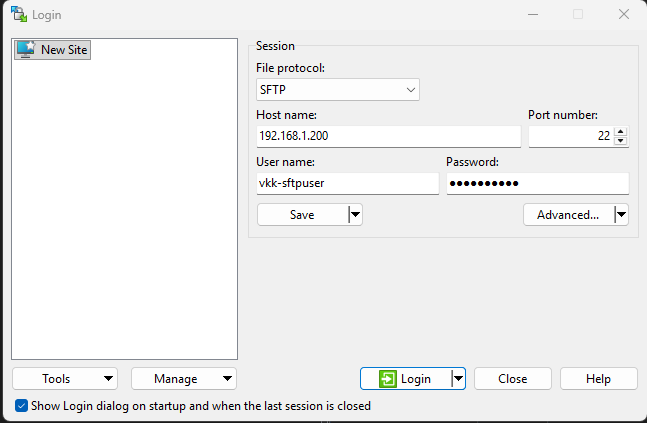
Task: Decrease port number with down arrow
Action: (x=620, y=141)
